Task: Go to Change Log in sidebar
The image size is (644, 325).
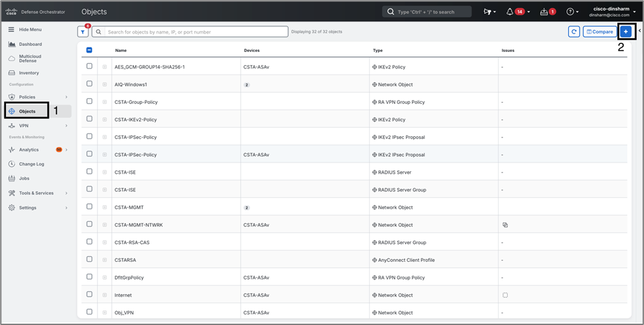Action: coord(31,164)
